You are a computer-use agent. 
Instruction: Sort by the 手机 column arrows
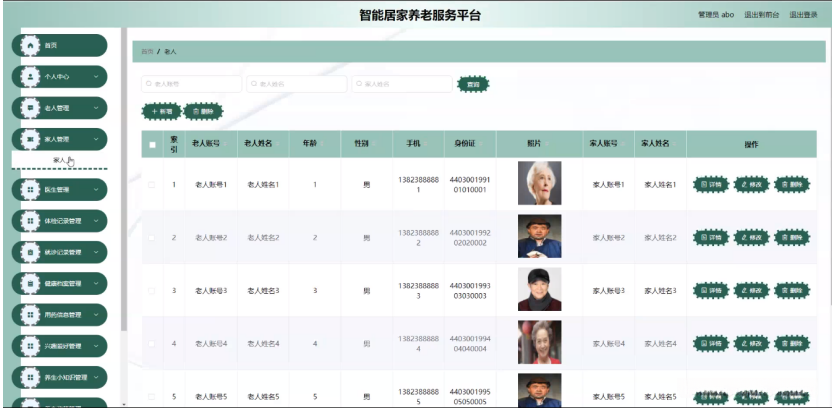(426, 144)
